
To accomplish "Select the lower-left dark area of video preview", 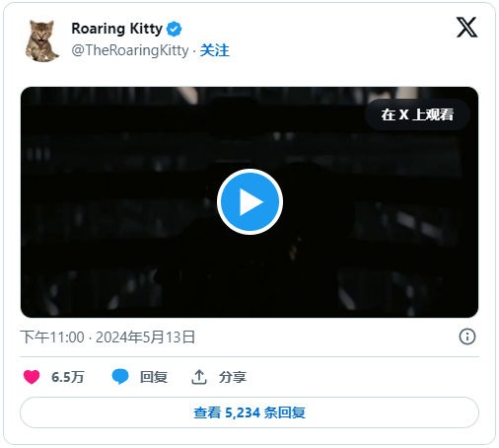I will (82, 279).
